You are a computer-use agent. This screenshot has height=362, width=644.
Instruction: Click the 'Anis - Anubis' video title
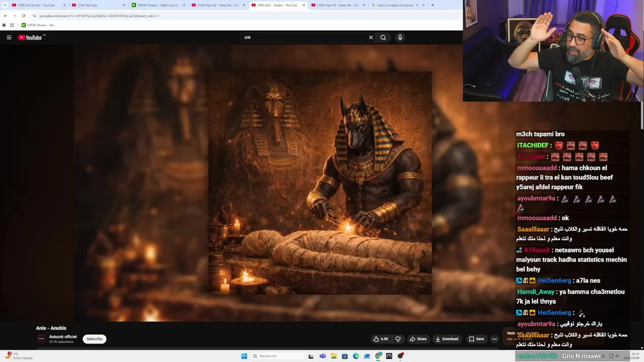tap(51, 328)
